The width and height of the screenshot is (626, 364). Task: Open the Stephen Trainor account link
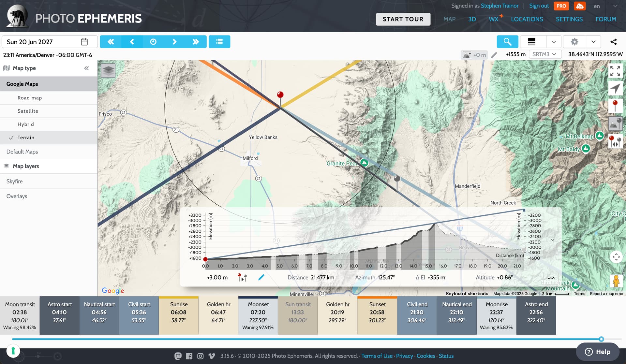tap(499, 6)
